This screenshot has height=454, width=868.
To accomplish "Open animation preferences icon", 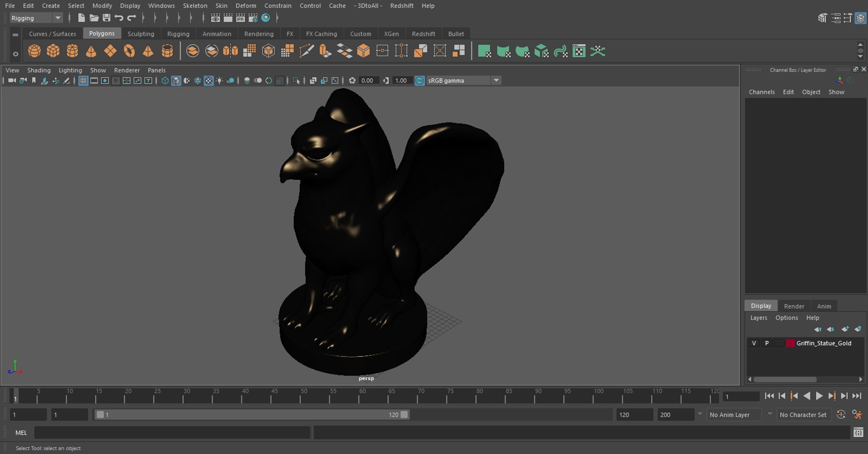I will [857, 414].
